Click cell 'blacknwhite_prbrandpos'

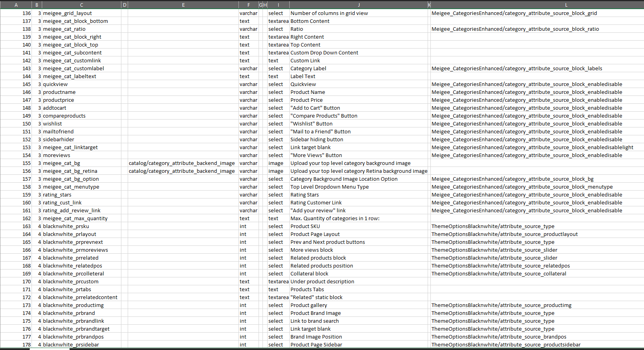point(81,337)
